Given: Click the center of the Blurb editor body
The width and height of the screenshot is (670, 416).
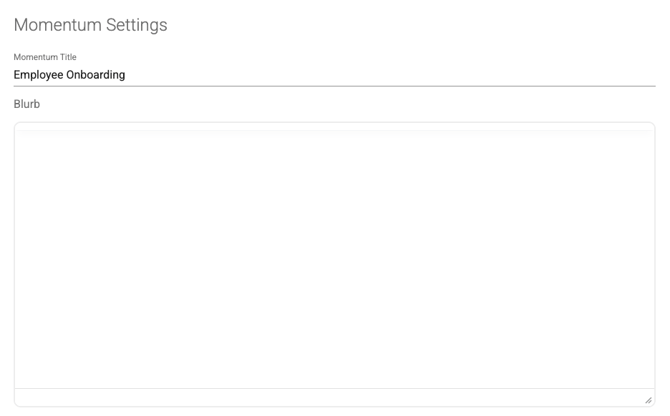Looking at the screenshot, I should [x=335, y=260].
